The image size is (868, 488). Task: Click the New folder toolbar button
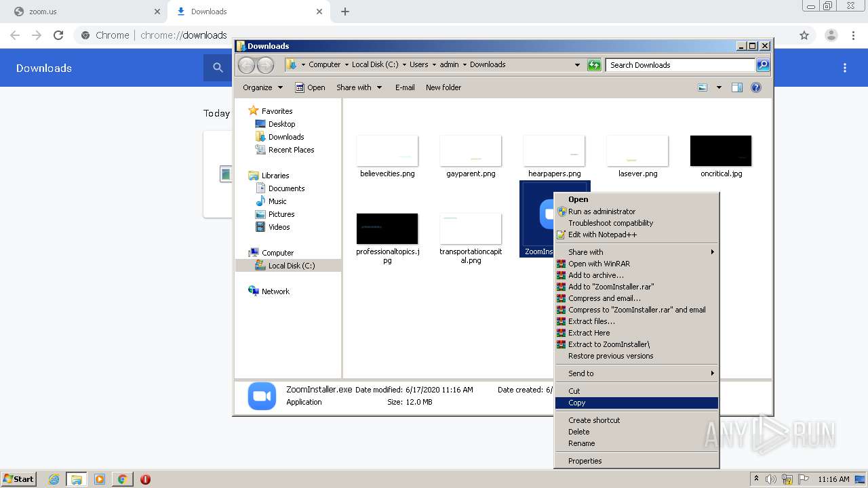point(443,87)
